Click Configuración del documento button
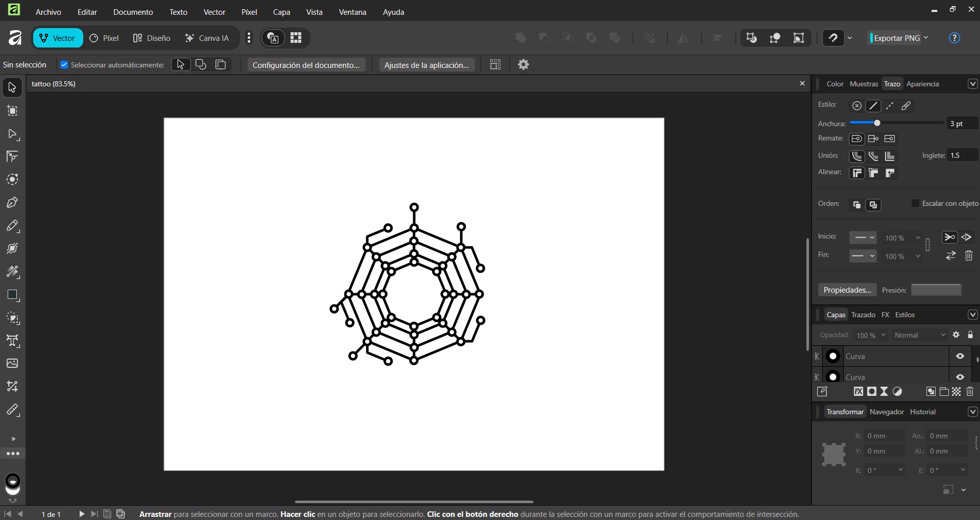The width and height of the screenshot is (980, 520). tap(306, 65)
